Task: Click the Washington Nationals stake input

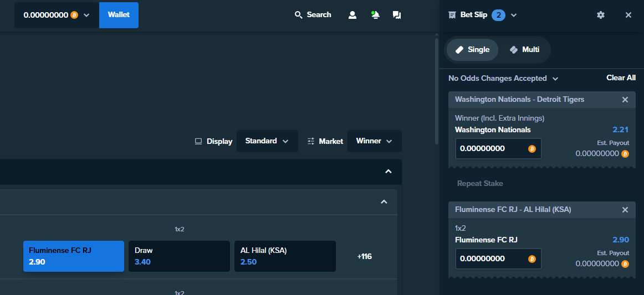Action: (498, 148)
